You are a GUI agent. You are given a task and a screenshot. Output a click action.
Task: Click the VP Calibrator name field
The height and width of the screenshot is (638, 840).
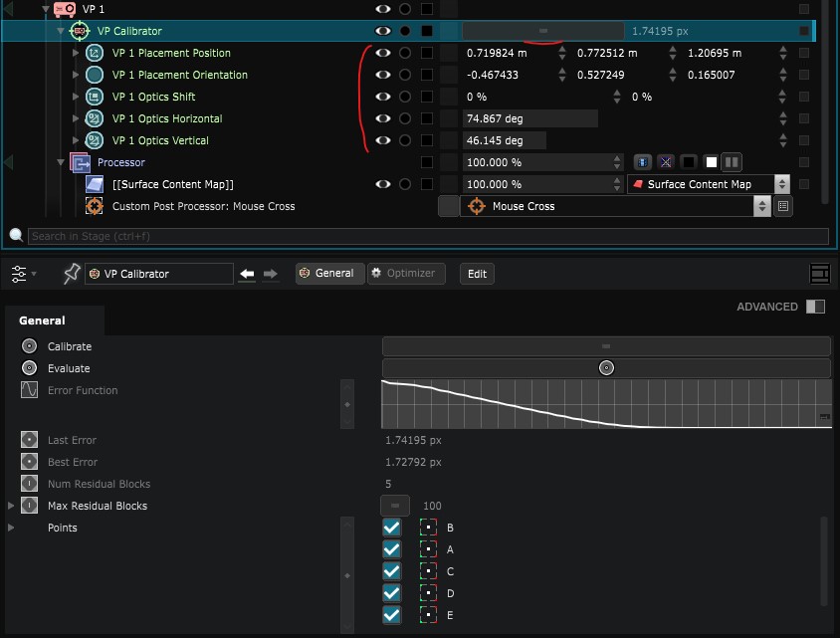(159, 274)
